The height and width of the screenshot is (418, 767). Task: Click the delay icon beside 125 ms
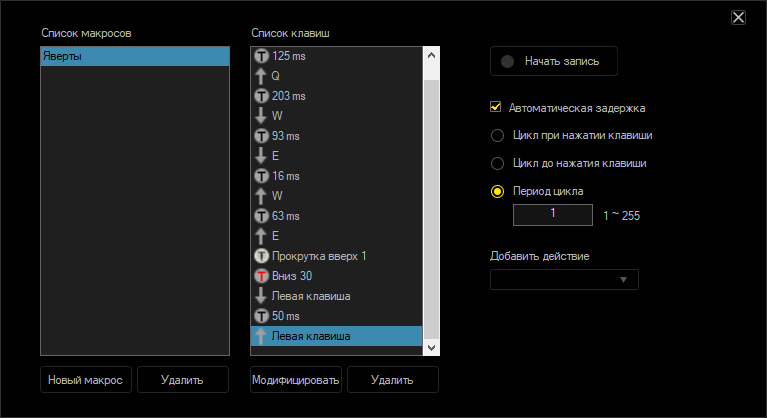coord(262,56)
